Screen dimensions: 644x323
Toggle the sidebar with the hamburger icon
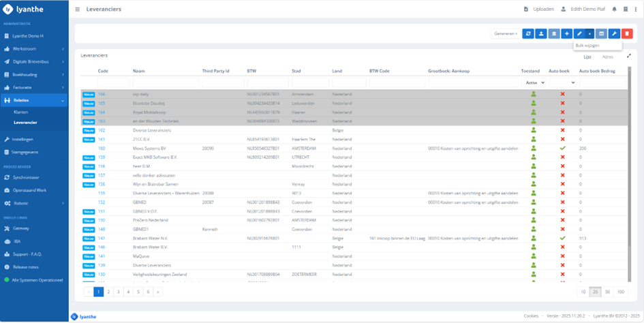(78, 10)
